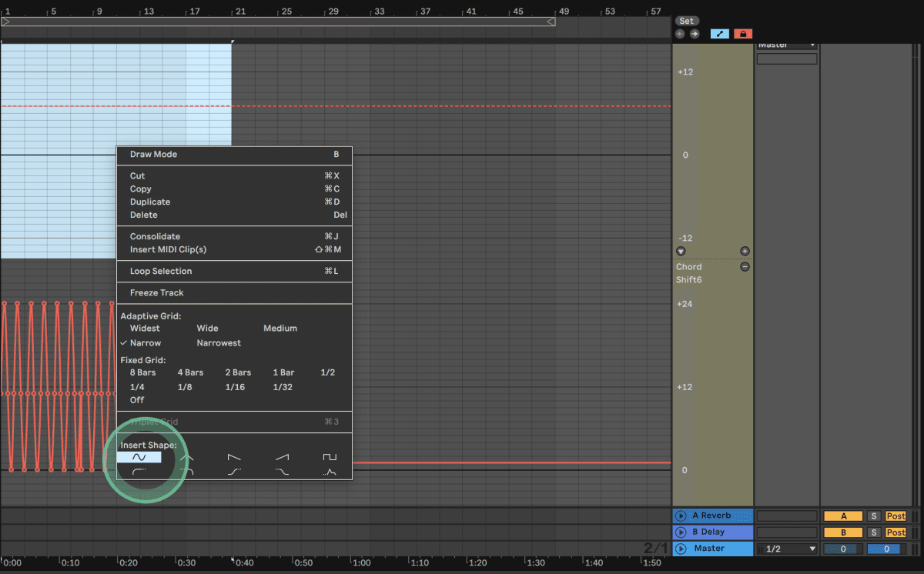This screenshot has width=924, height=574.
Task: Jump to the next locator arrow
Action: (695, 34)
